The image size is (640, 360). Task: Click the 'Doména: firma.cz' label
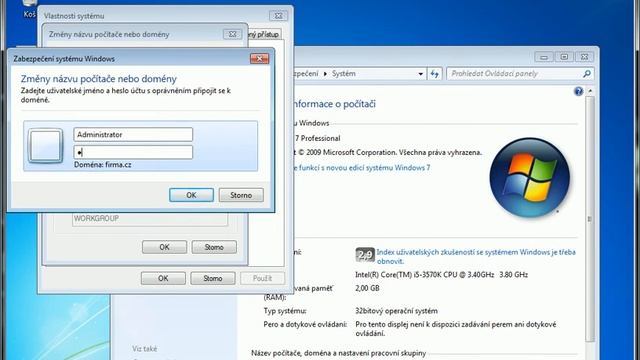pos(102,165)
